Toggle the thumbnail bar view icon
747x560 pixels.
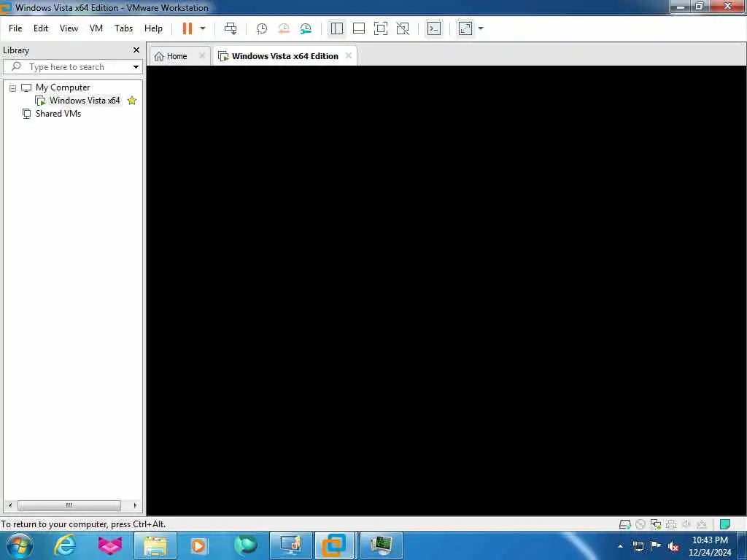pyautogui.click(x=359, y=28)
